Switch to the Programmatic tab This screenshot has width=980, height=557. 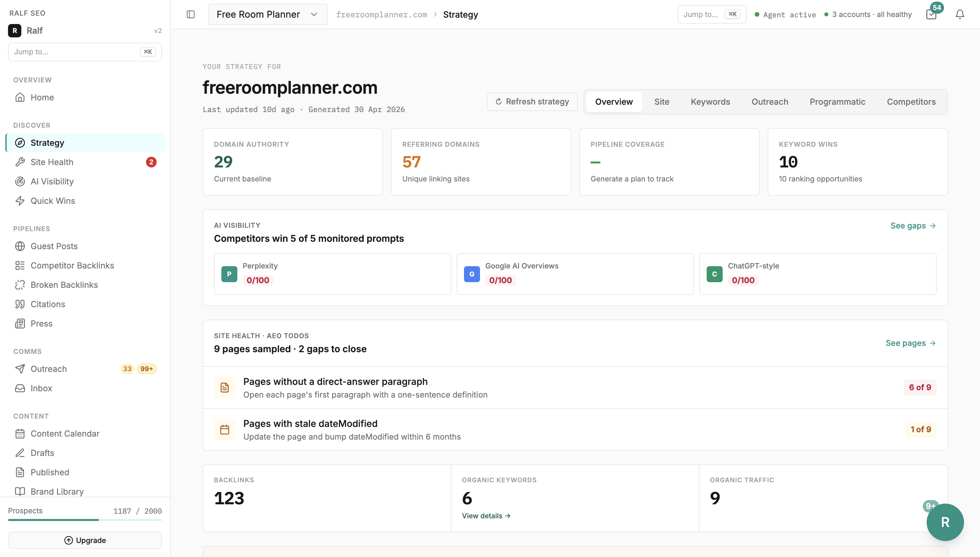[x=837, y=102]
